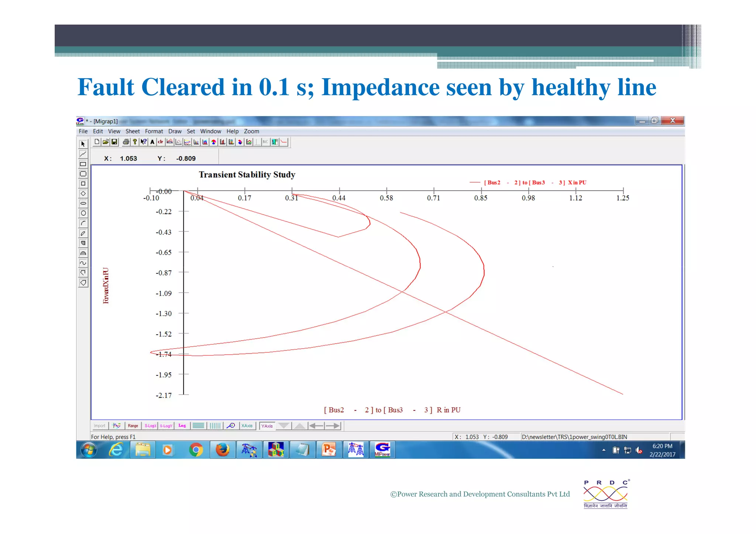Open the Sheet menu
This screenshot has height=534, width=756.
133,131
